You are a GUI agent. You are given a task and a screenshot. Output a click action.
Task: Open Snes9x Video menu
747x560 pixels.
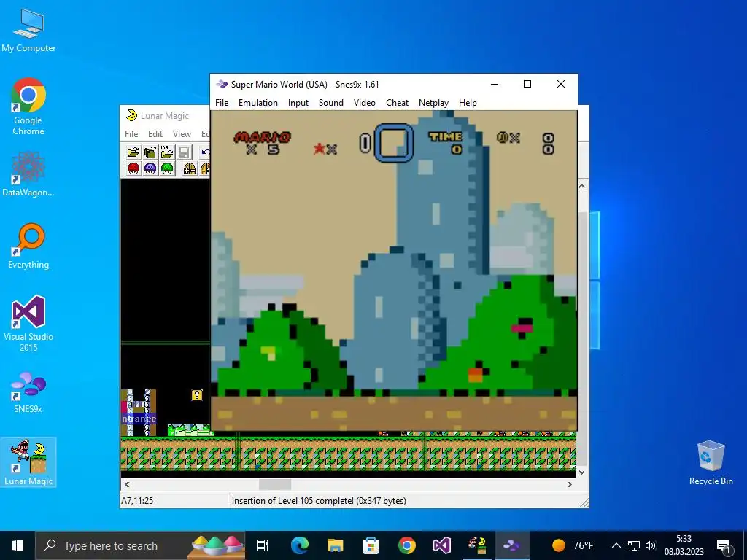(365, 102)
